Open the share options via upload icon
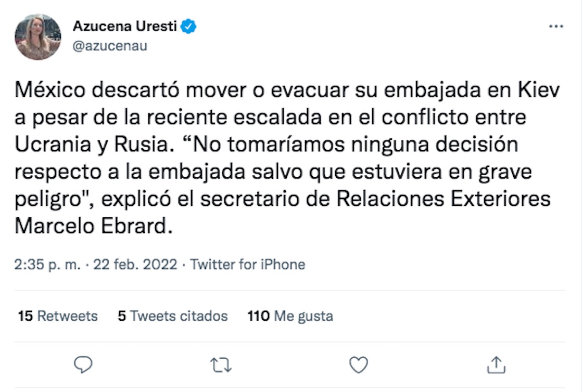Image resolution: width=583 pixels, height=392 pixels. pyautogui.click(x=495, y=365)
